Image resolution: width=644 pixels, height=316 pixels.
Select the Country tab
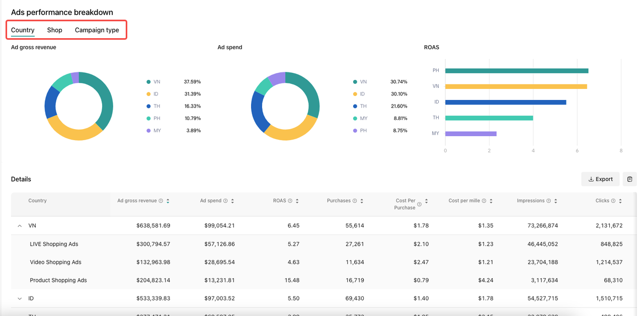[23, 30]
